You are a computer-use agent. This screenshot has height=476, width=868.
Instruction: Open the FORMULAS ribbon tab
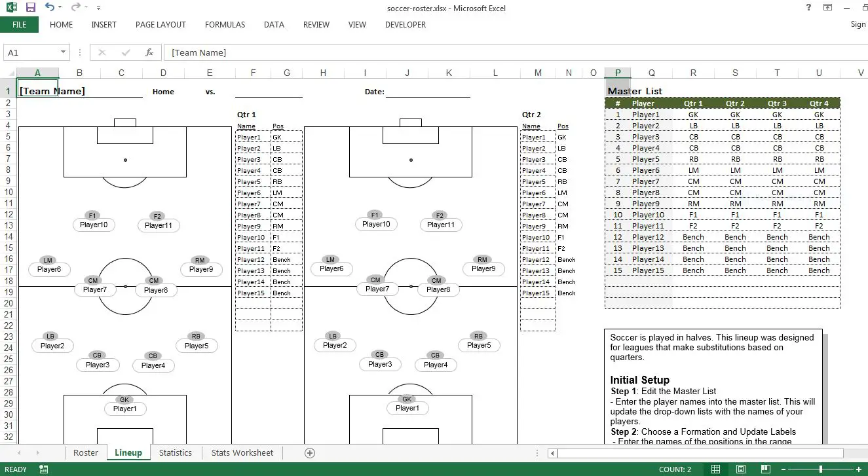(225, 25)
